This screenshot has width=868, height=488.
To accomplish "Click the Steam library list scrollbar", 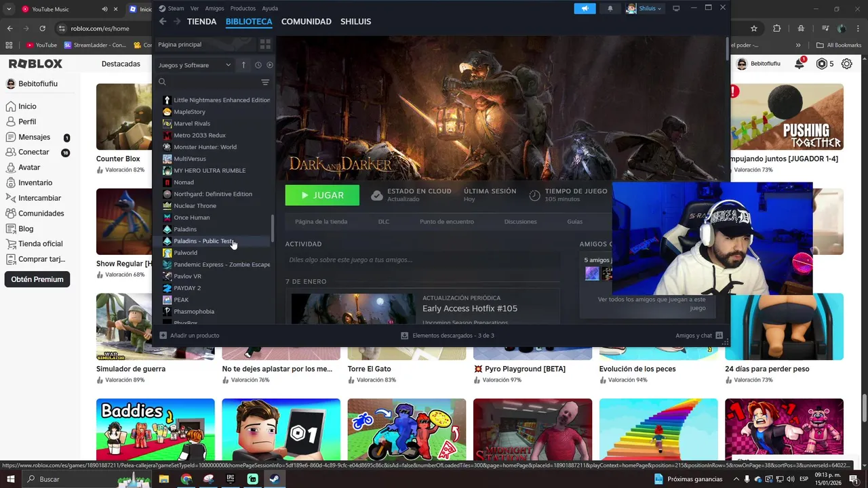I will [x=273, y=229].
